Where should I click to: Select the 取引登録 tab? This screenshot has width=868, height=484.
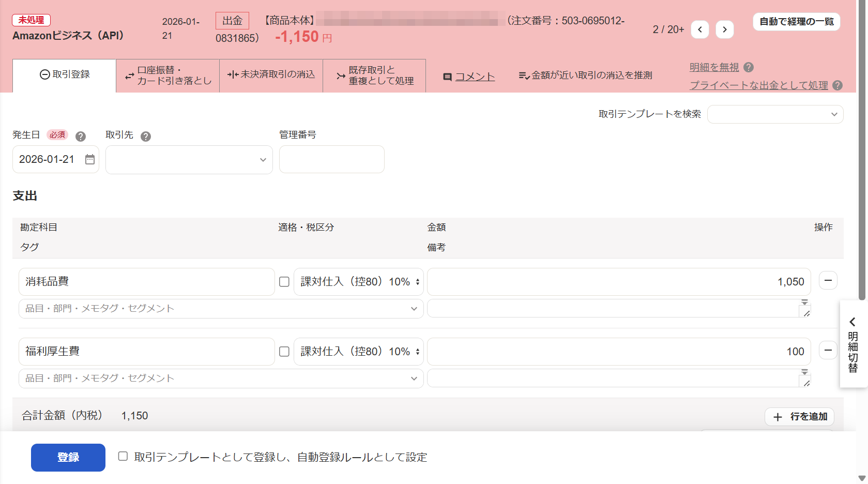click(65, 75)
